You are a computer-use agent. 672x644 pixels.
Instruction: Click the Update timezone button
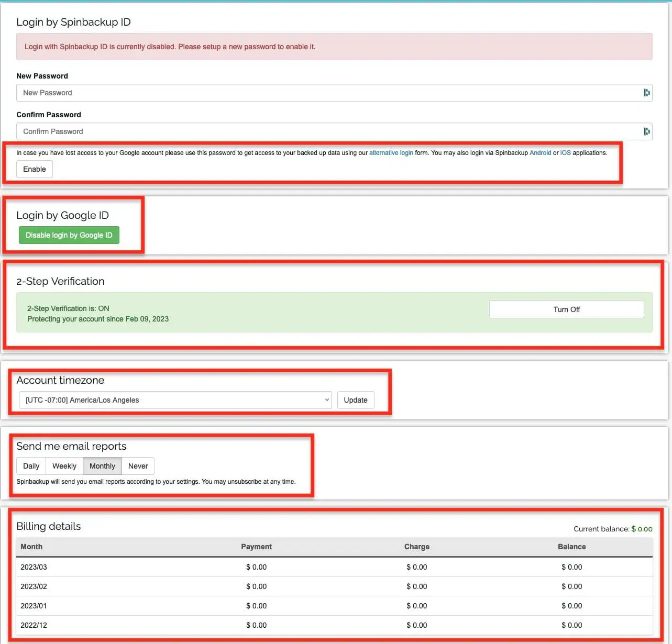pos(355,400)
